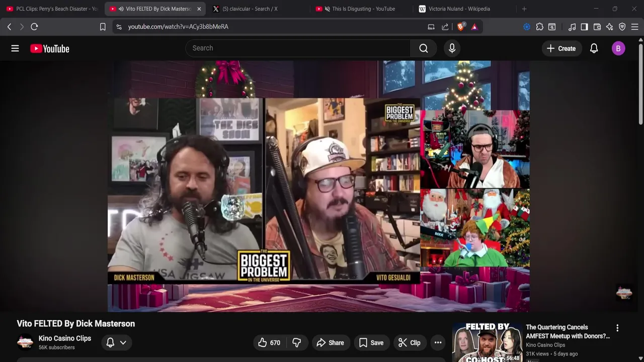Toggle the browser sidebar panel
This screenshot has width=644, height=362.
coord(584,27)
